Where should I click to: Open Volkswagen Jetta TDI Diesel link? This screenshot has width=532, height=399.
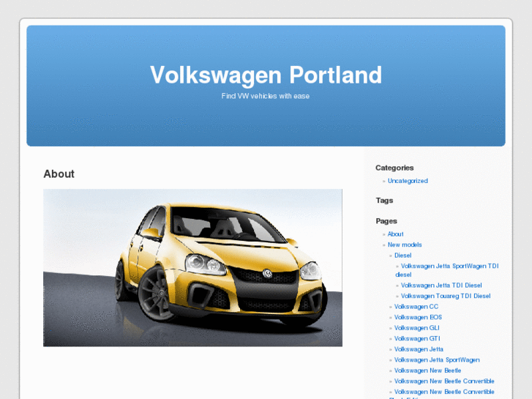(x=441, y=286)
